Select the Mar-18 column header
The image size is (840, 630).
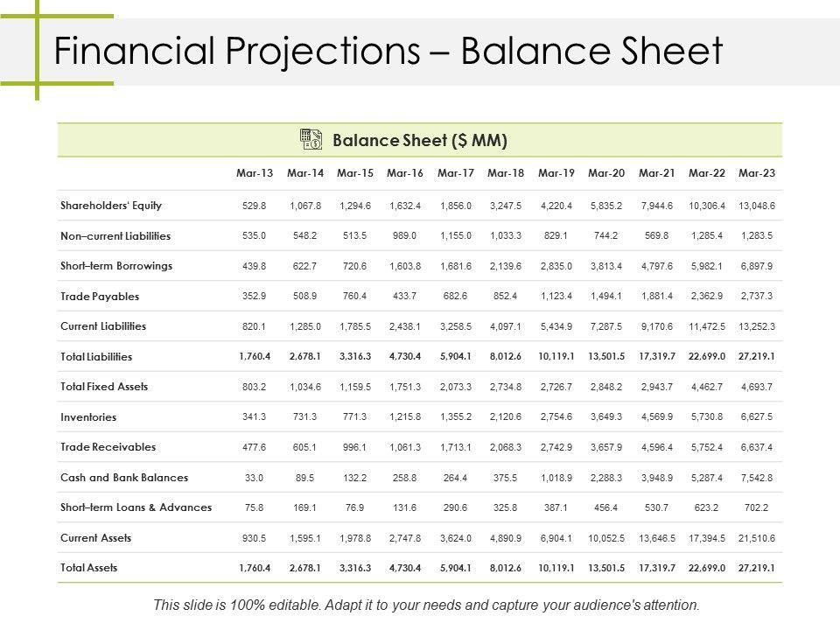click(x=506, y=173)
